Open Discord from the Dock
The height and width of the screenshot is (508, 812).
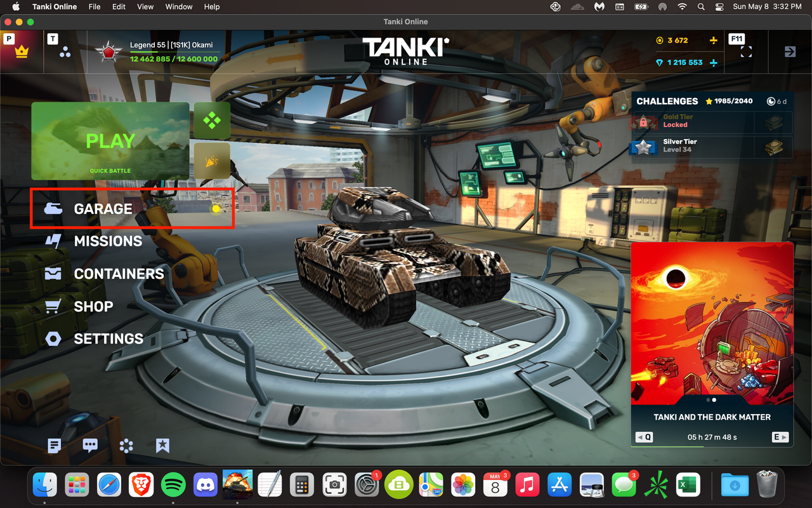click(x=206, y=486)
